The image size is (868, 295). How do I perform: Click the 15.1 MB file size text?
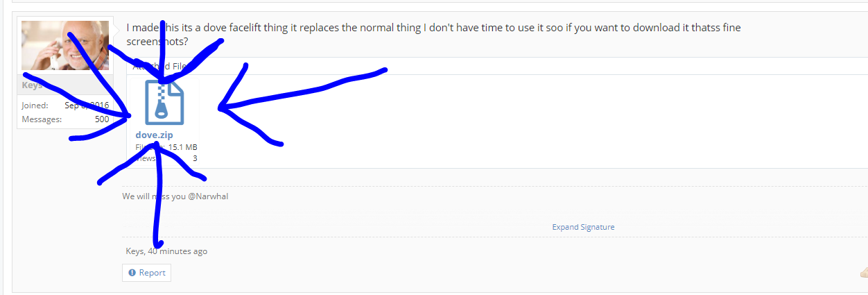183,147
